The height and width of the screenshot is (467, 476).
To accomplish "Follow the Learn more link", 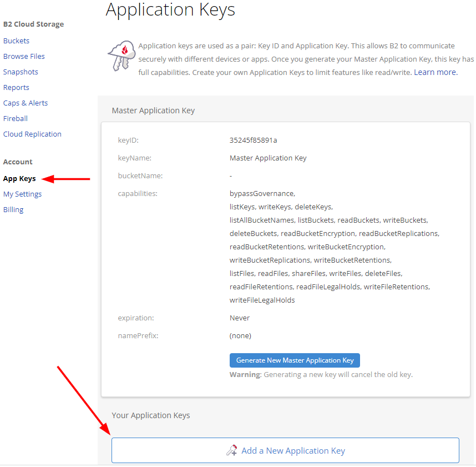I will tap(436, 72).
